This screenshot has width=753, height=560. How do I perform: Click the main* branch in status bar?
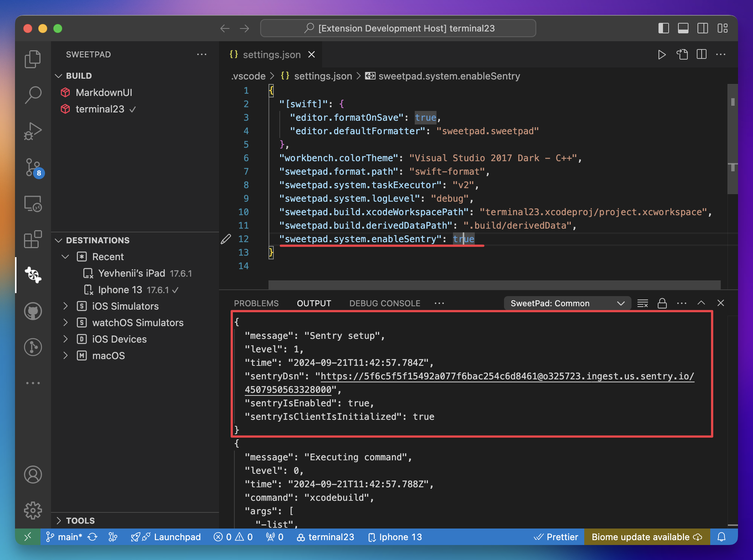coord(64,537)
